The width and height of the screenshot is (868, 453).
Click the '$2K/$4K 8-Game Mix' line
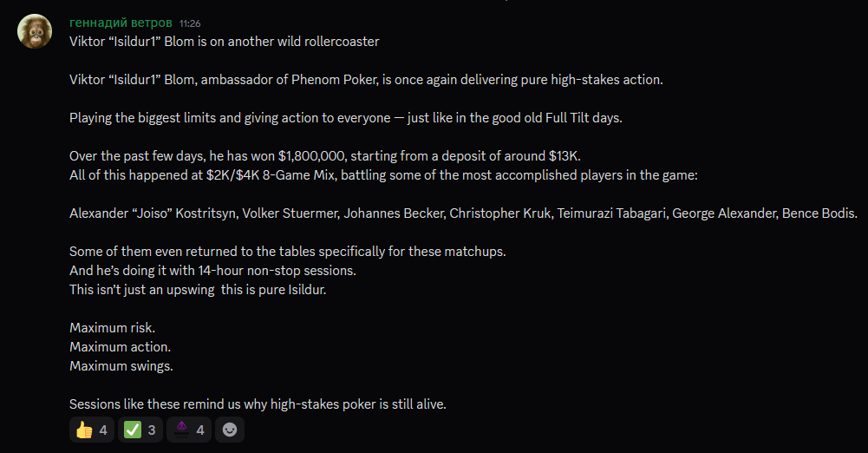[x=382, y=175]
